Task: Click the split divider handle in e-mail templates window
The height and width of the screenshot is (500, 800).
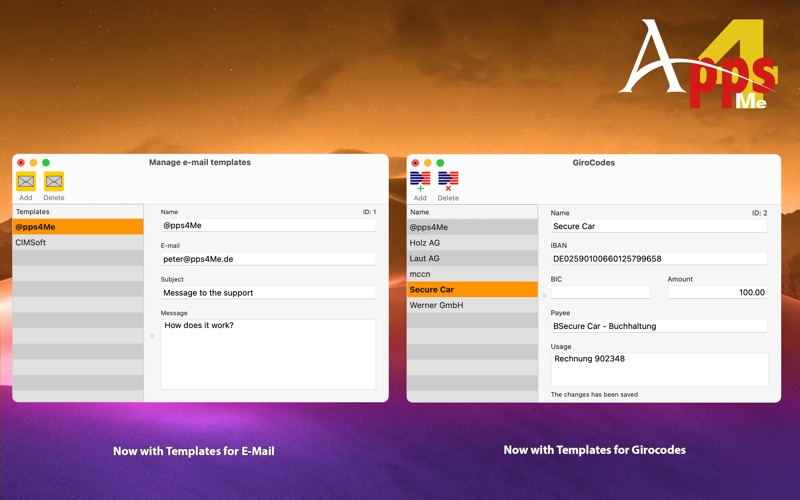Action: [152, 336]
